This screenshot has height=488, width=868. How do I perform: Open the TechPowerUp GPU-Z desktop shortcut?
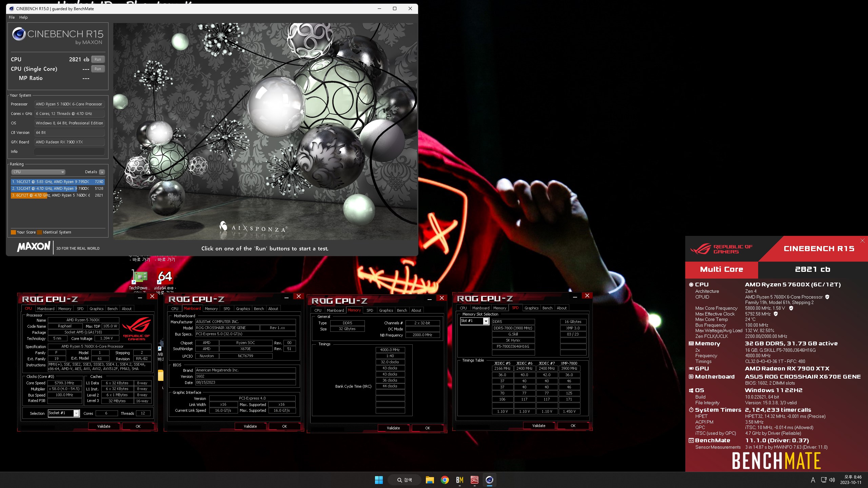click(140, 280)
